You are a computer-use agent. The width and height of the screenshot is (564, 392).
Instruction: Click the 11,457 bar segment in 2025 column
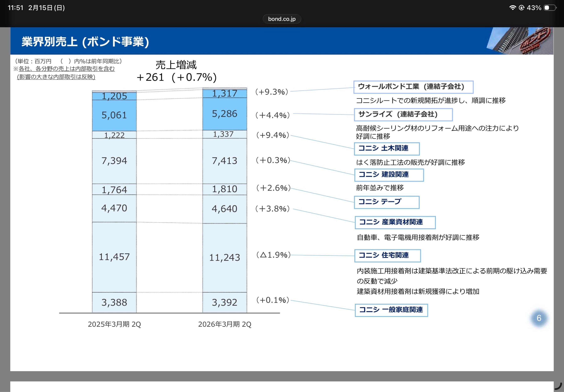click(x=114, y=257)
